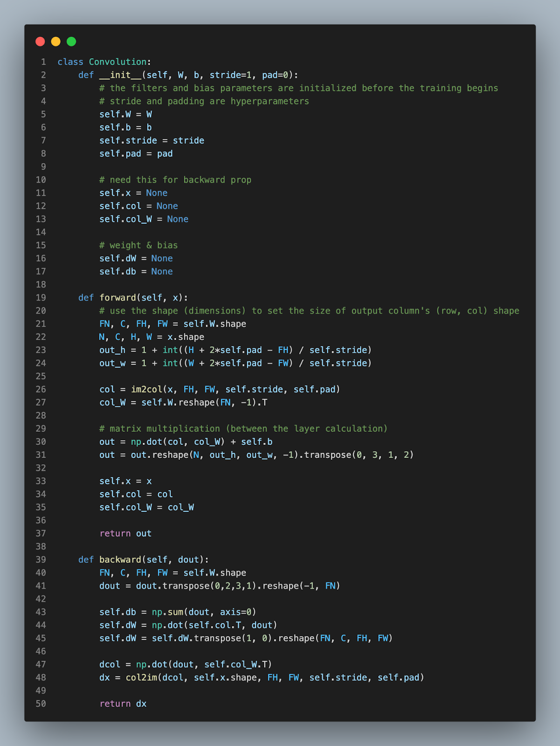The image size is (560, 746).
Task: Click the 'forward' method name
Action: coord(118,297)
